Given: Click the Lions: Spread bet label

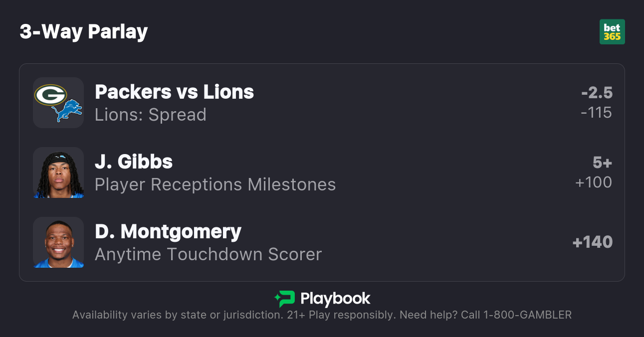Looking at the screenshot, I should [150, 115].
